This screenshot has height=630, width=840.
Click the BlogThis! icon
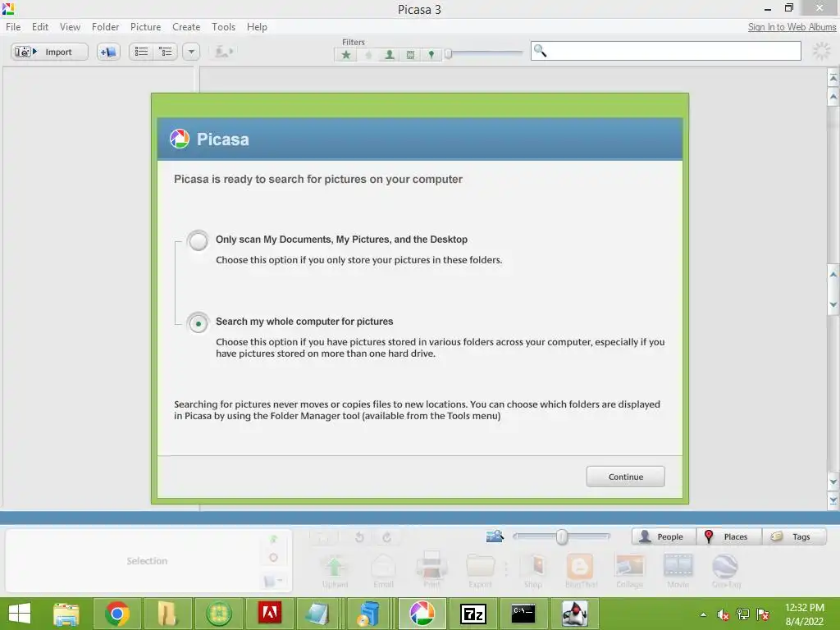point(581,571)
